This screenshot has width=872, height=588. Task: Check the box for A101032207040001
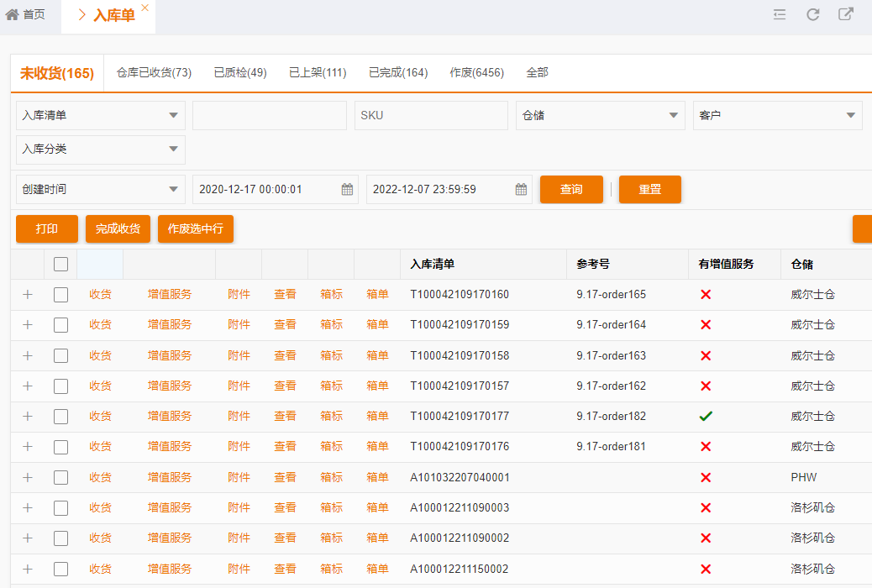(60, 477)
